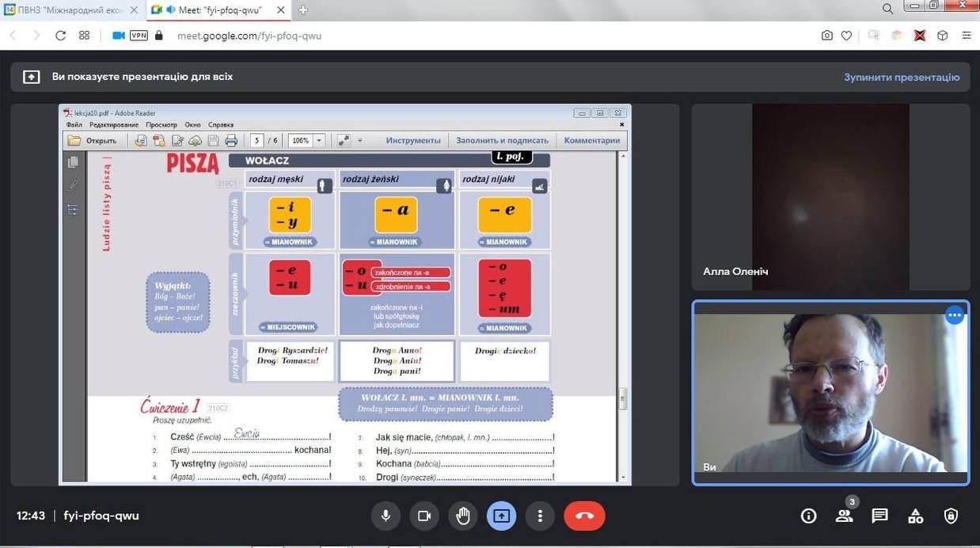Open Комментарии pane in Reader
980x548 pixels.
(592, 140)
